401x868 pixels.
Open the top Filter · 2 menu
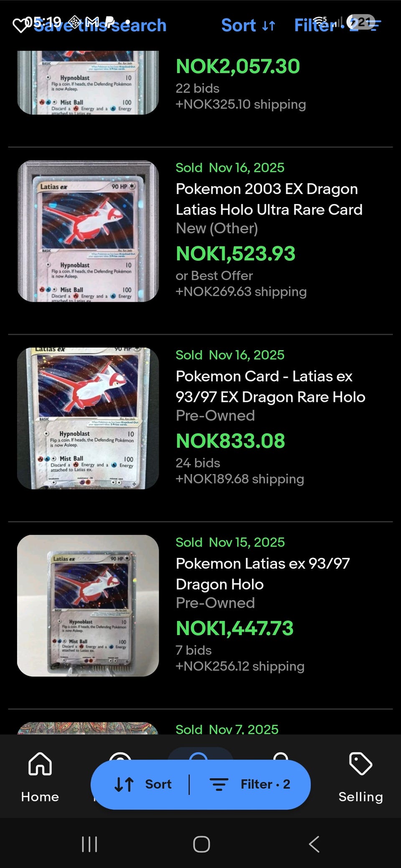point(337,25)
